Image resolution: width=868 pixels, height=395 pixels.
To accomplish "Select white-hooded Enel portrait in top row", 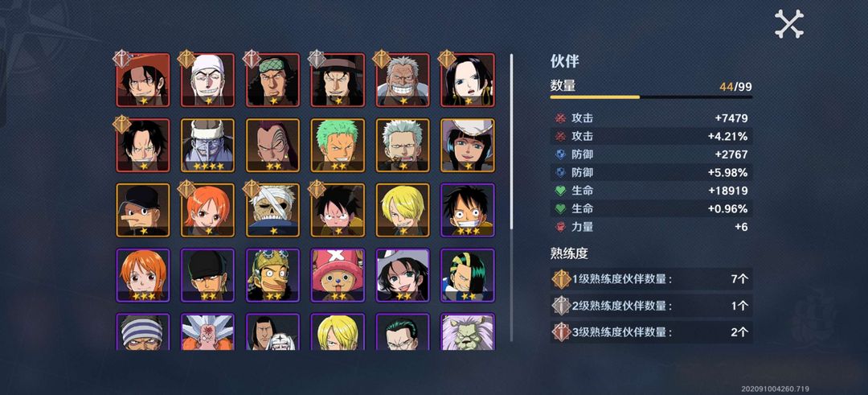I will [207, 80].
